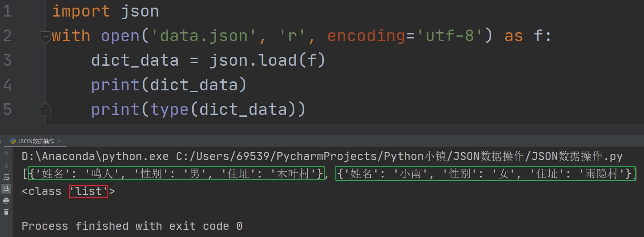Click 'json.load(f)' call on line 3
Screen dimensions: 644x237
[268, 60]
